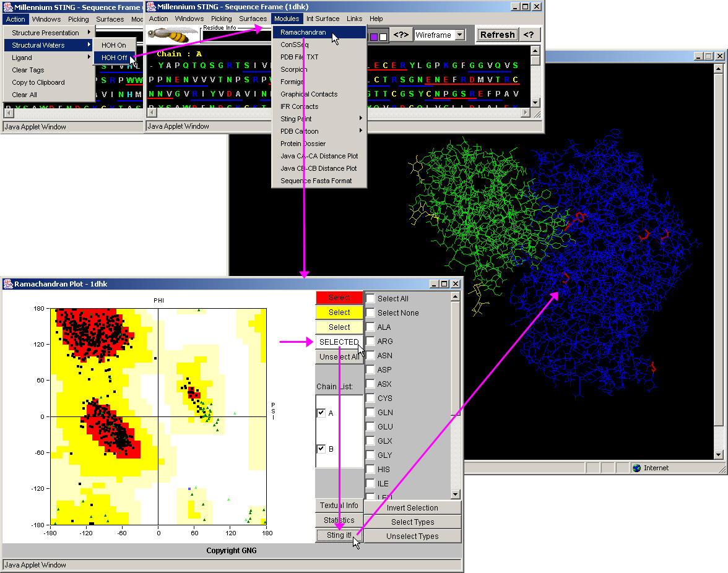This screenshot has width=728, height=573.
Task: Click the Refresh button
Action: (497, 35)
